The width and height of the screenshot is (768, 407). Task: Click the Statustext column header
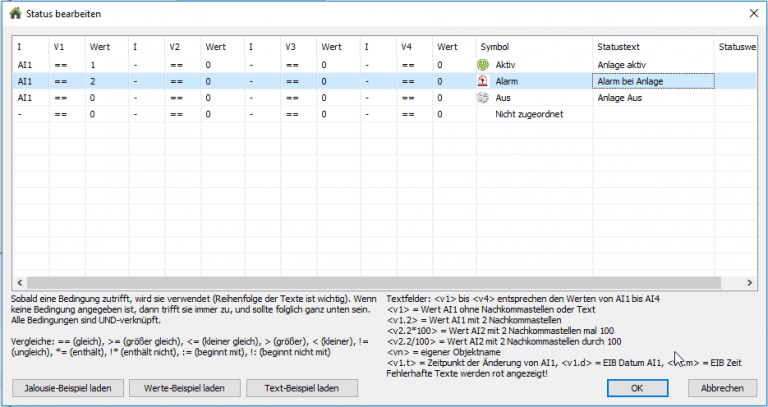click(620, 46)
